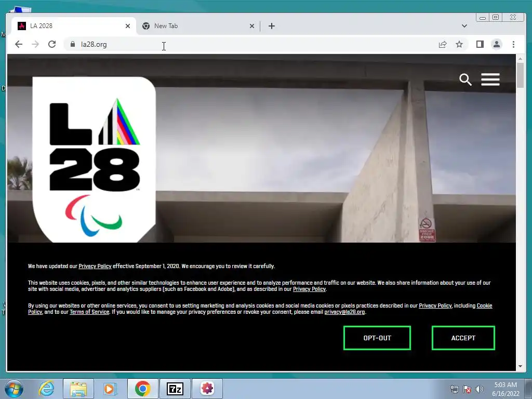Open the Chrome side panel
Viewport: 532px width, 399px height.
tap(480, 44)
